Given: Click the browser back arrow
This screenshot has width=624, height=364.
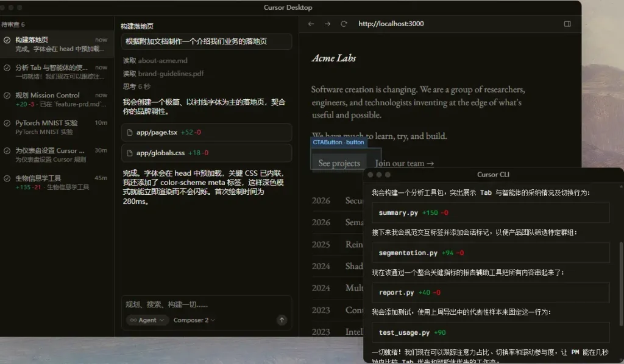Looking at the screenshot, I should [x=311, y=24].
